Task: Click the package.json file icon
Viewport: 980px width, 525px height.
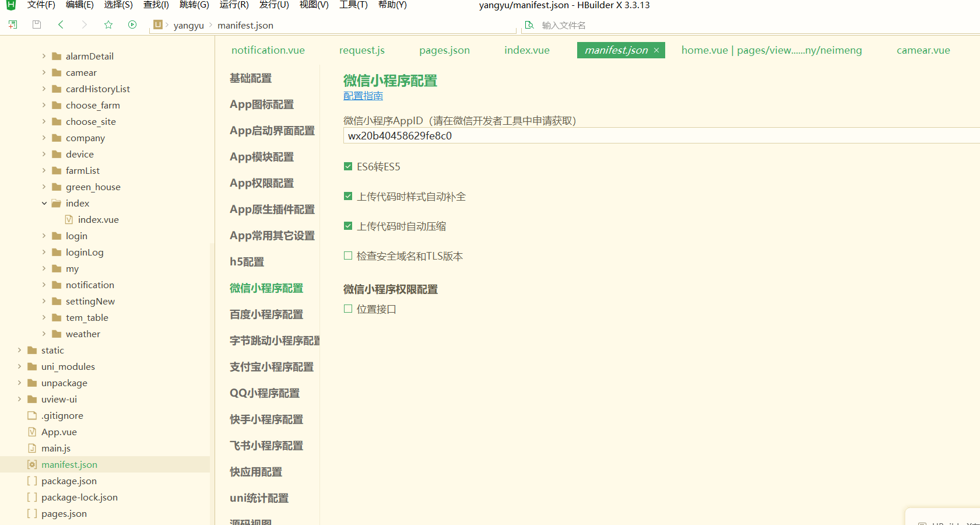Action: [x=32, y=481]
